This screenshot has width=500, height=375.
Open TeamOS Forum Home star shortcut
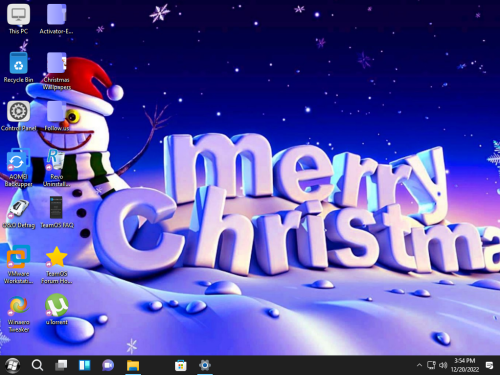click(x=56, y=264)
